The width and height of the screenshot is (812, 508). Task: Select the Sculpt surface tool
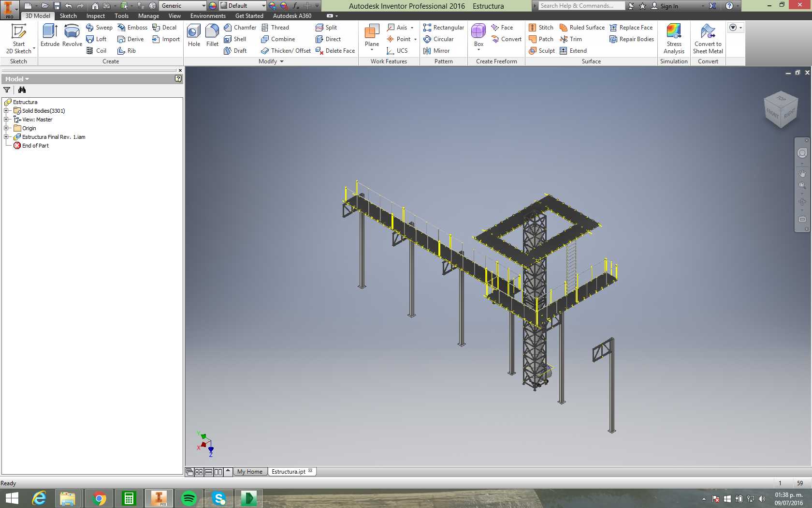point(542,51)
